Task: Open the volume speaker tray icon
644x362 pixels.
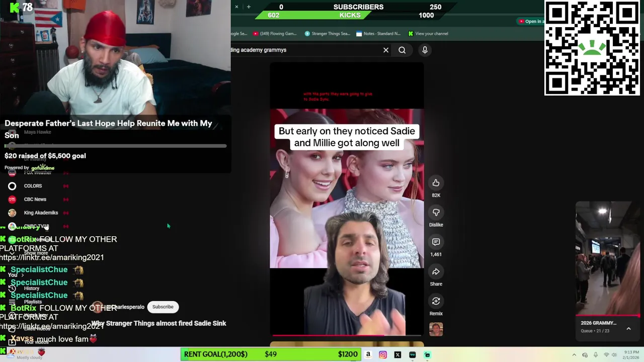Action: pos(615,355)
